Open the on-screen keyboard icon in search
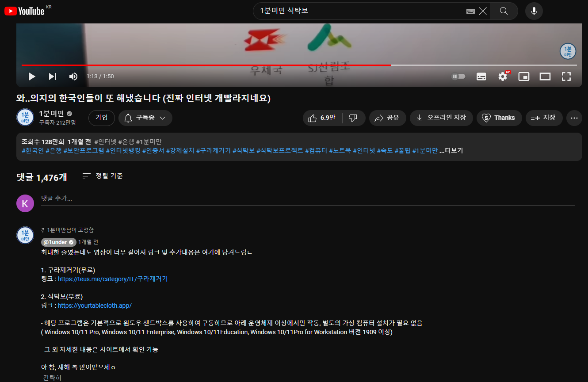 click(470, 11)
